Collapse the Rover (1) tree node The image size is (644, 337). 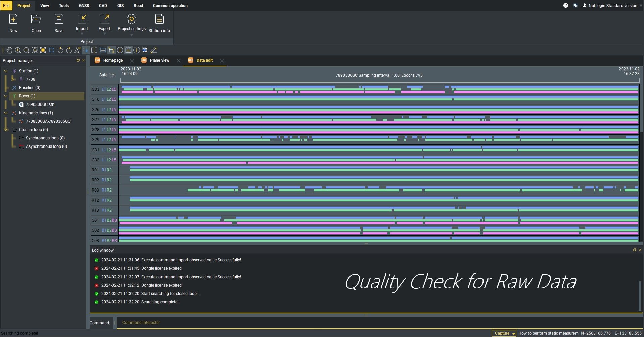point(6,96)
